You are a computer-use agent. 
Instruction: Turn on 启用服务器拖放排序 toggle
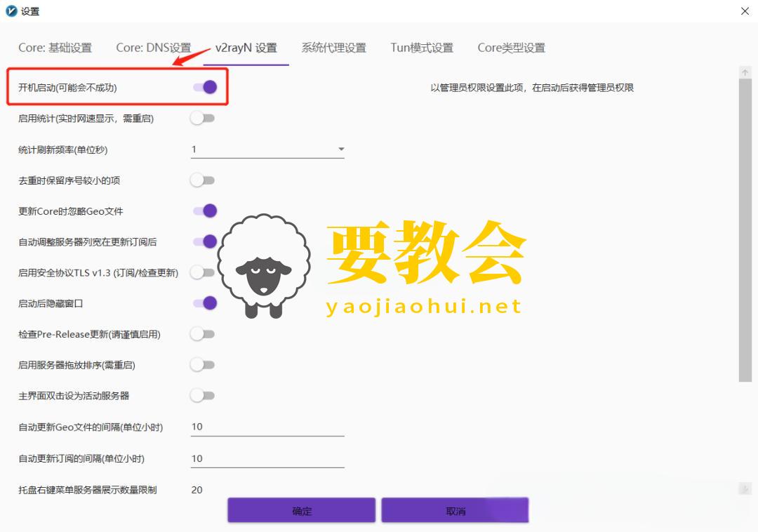(x=203, y=365)
